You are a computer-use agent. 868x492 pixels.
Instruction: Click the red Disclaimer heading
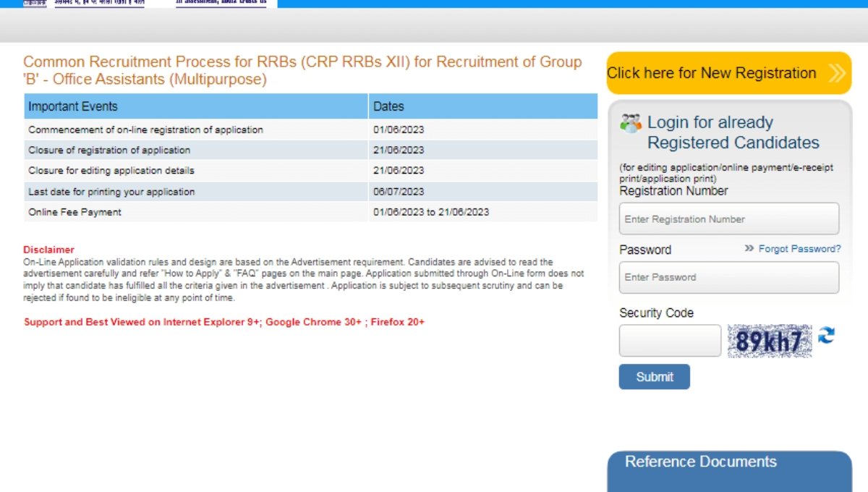tap(48, 250)
